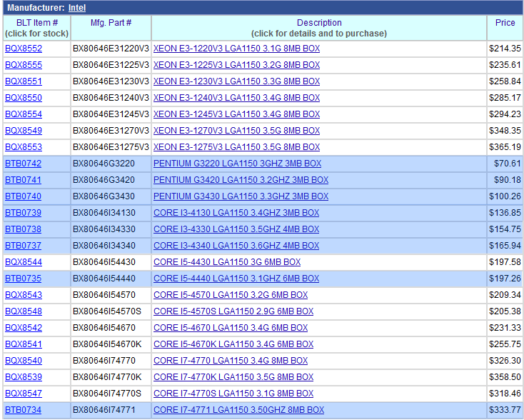View CORE I3-4130 3.4GHZ description link
This screenshot has height=420, width=524.
[x=236, y=213]
